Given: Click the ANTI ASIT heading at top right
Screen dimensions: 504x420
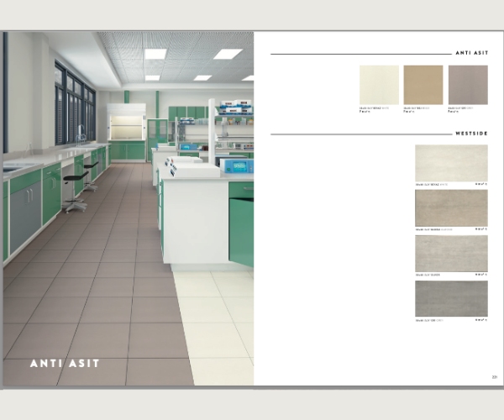Looking at the screenshot, I should [x=471, y=52].
